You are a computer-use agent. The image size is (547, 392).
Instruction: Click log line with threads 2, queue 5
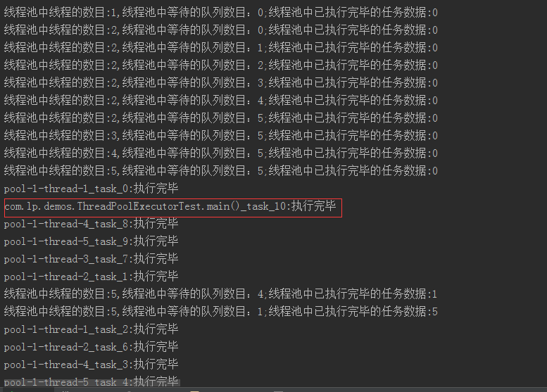tap(221, 118)
